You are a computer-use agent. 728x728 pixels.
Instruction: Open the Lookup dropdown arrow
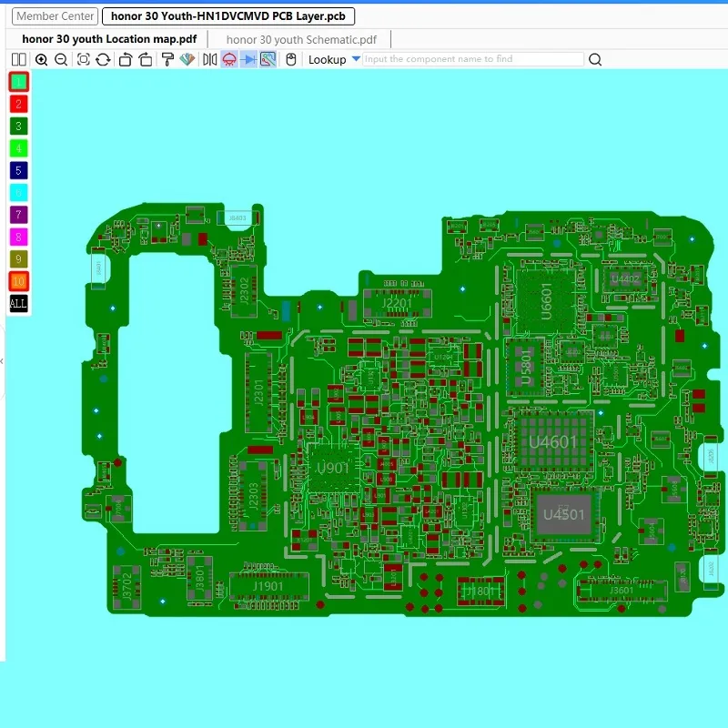356,59
